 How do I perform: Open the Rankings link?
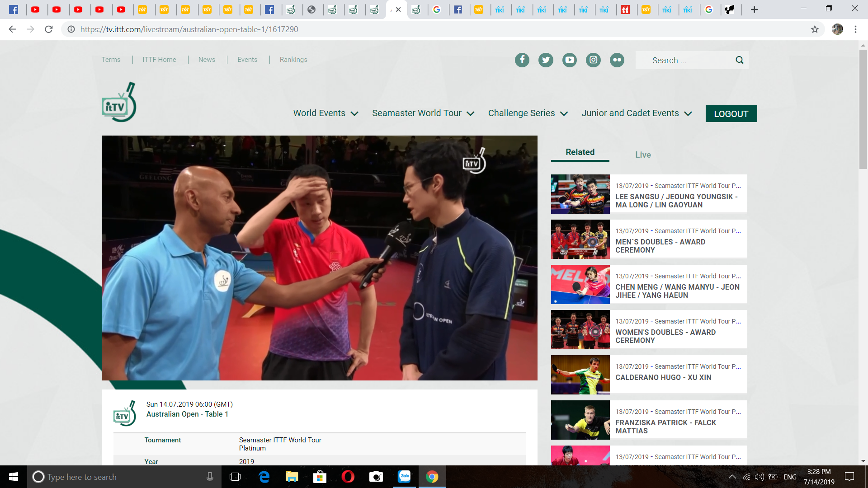point(293,60)
